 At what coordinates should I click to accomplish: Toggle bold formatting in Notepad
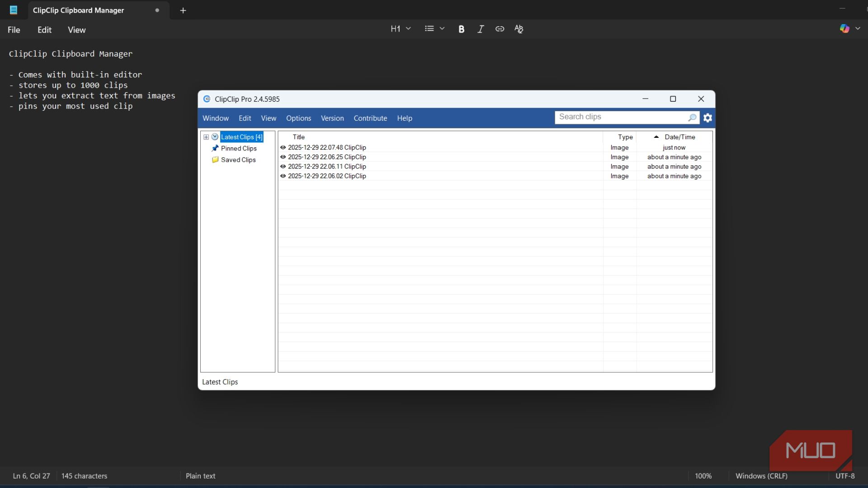(x=461, y=29)
